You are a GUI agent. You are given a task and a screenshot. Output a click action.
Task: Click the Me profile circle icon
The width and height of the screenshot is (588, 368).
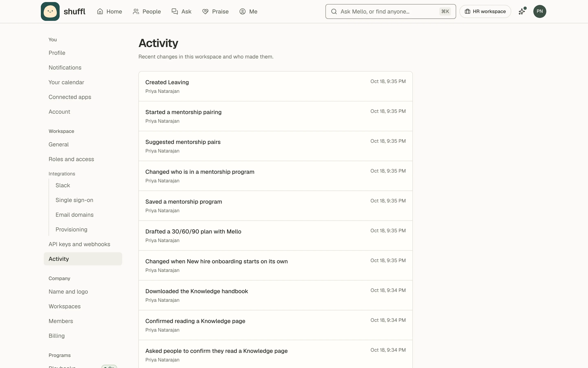point(243,11)
